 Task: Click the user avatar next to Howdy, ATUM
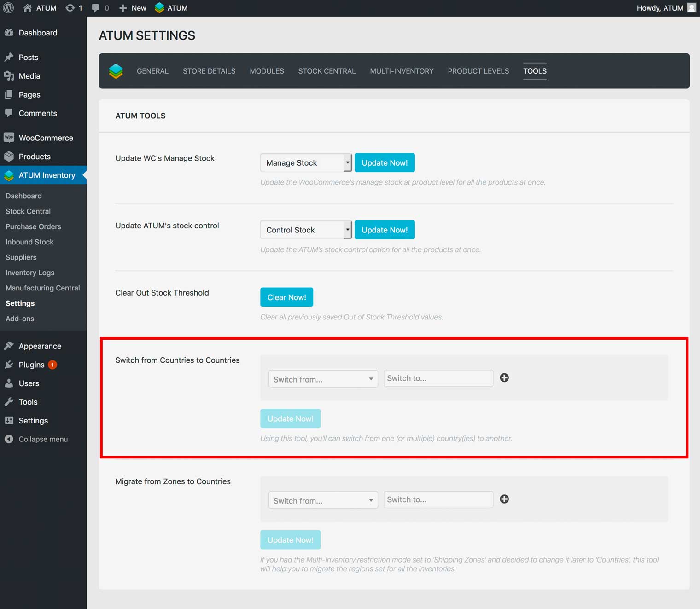[x=691, y=8]
